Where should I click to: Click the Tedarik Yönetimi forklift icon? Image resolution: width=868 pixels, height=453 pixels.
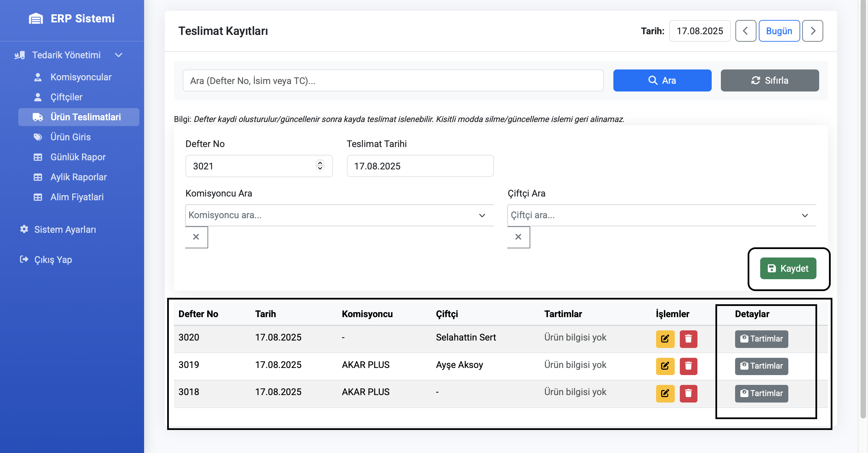pyautogui.click(x=20, y=55)
